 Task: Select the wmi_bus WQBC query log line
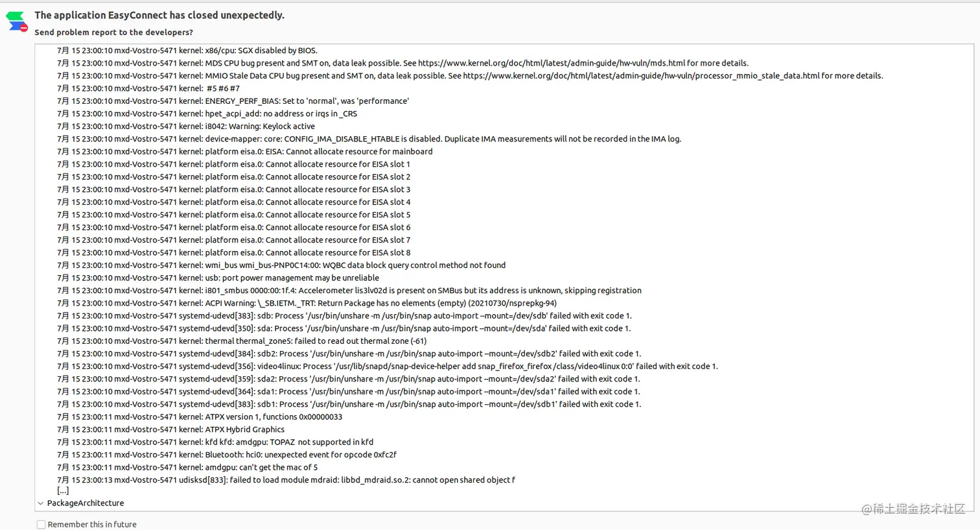tap(281, 265)
